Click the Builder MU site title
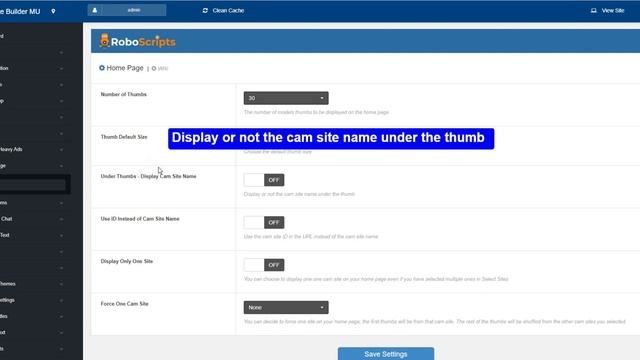 point(20,11)
